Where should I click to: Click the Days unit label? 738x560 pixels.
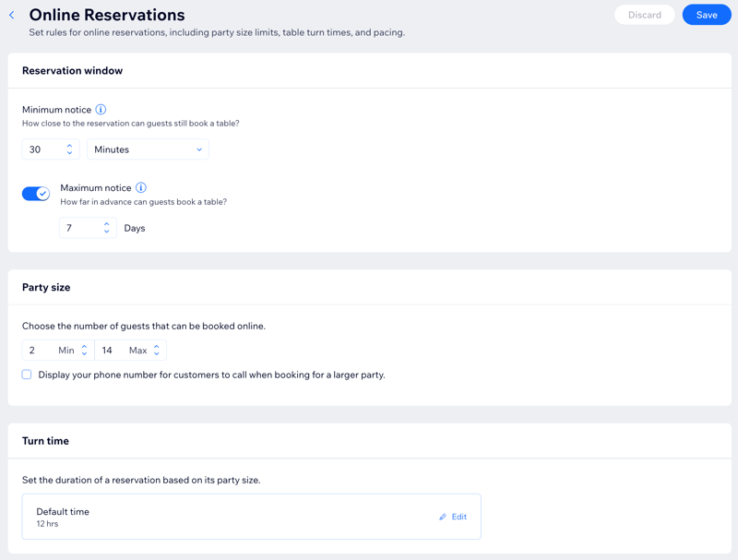point(135,228)
